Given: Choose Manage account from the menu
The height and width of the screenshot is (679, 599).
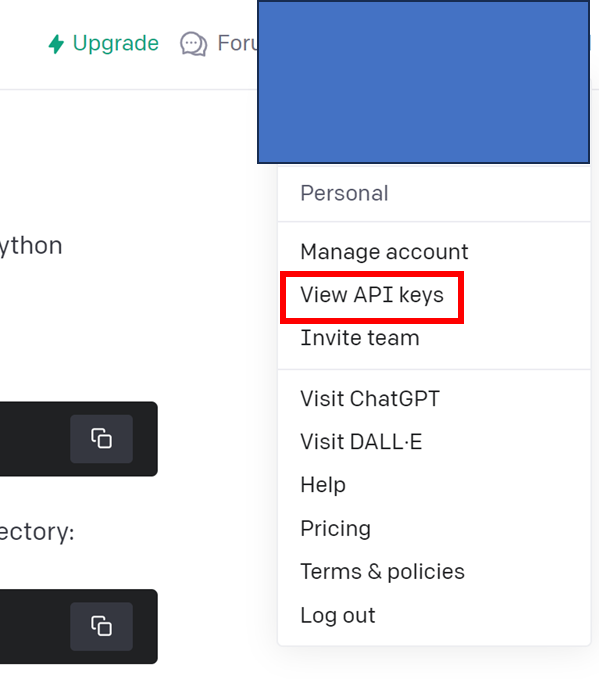Looking at the screenshot, I should click(x=384, y=252).
